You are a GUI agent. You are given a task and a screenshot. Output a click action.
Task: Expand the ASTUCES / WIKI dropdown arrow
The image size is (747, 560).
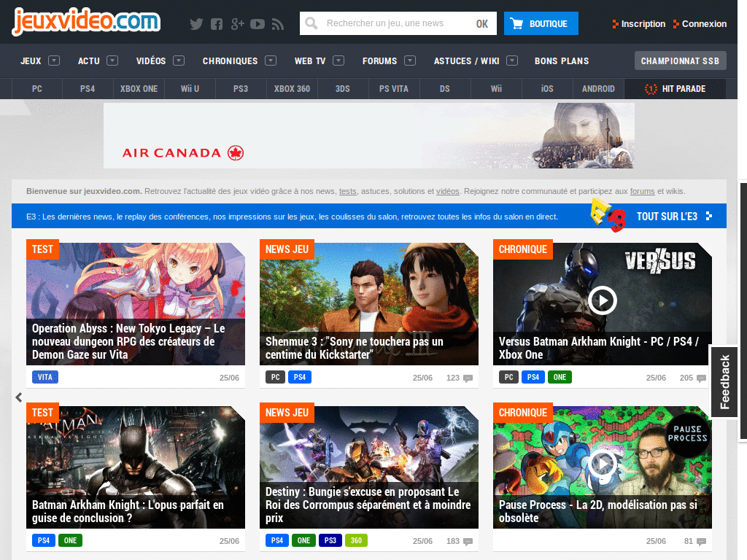[x=512, y=61]
